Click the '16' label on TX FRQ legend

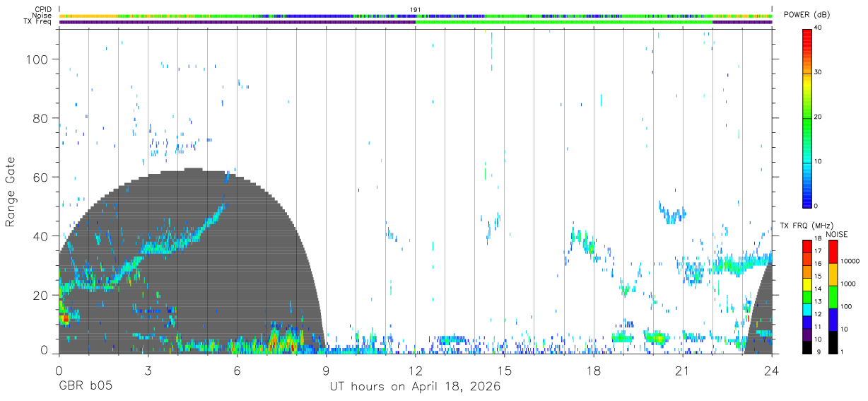[817, 264]
